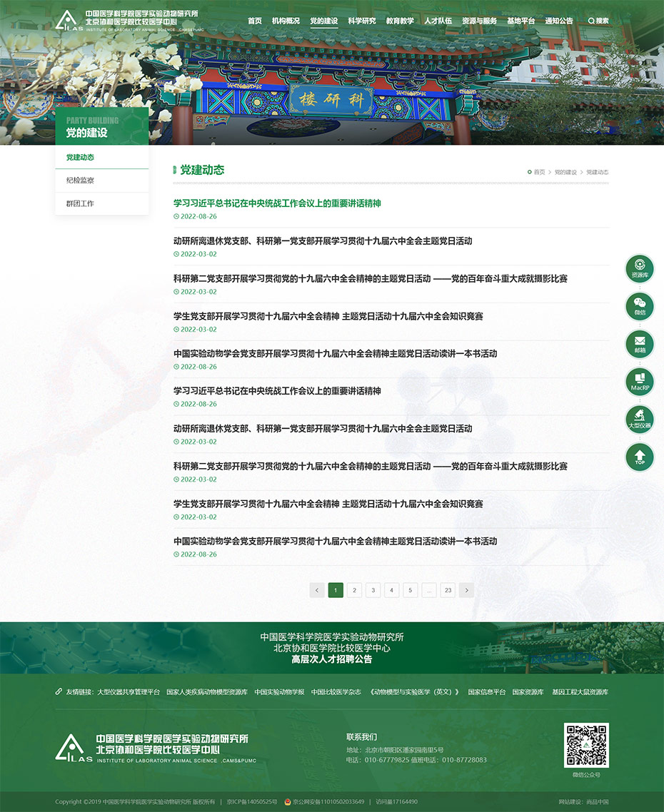Open the 微信 WeChat sidebar icon
The width and height of the screenshot is (664, 812).
click(640, 305)
